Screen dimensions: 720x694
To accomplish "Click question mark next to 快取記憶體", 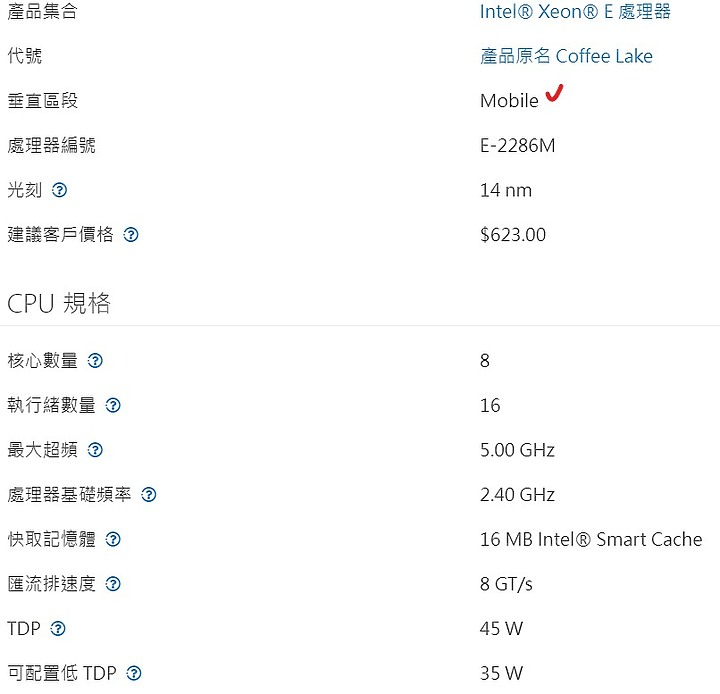I will [x=113, y=539].
